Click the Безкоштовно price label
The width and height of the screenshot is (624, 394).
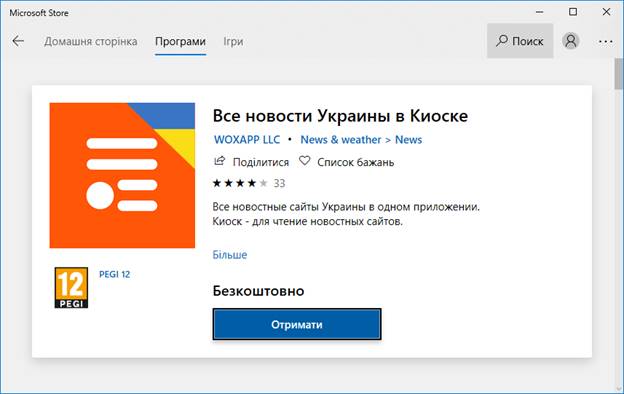[x=258, y=291]
